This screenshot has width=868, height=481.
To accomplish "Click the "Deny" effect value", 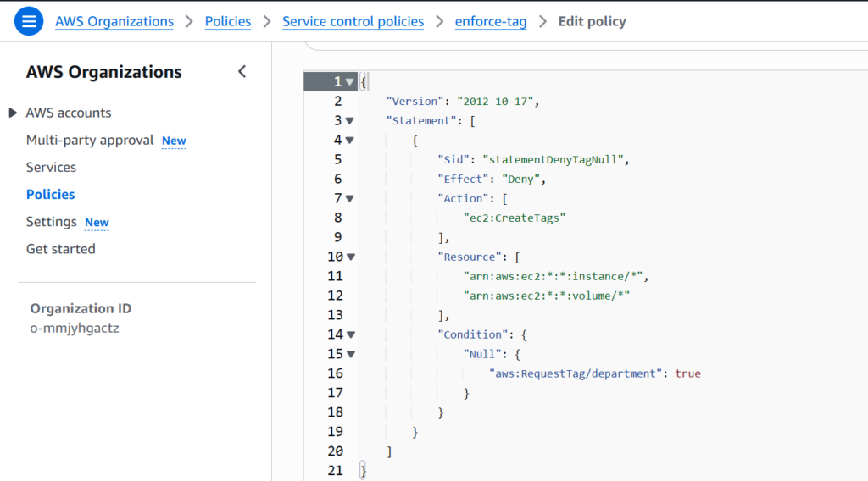I will click(521, 180).
